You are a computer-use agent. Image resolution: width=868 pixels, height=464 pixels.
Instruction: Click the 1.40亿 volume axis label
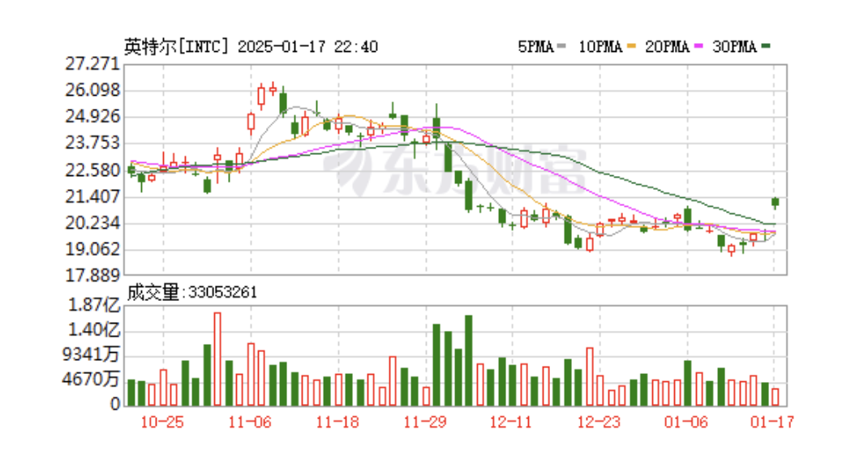coord(94,330)
